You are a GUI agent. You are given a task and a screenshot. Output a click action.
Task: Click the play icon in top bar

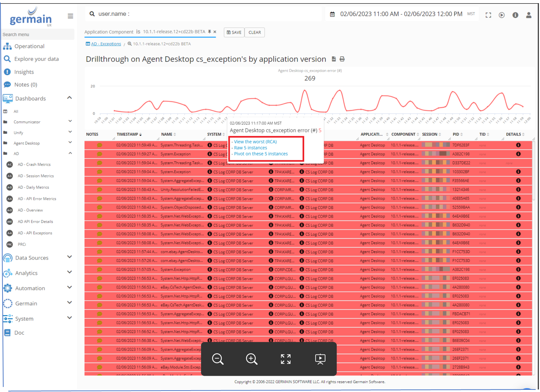click(501, 15)
